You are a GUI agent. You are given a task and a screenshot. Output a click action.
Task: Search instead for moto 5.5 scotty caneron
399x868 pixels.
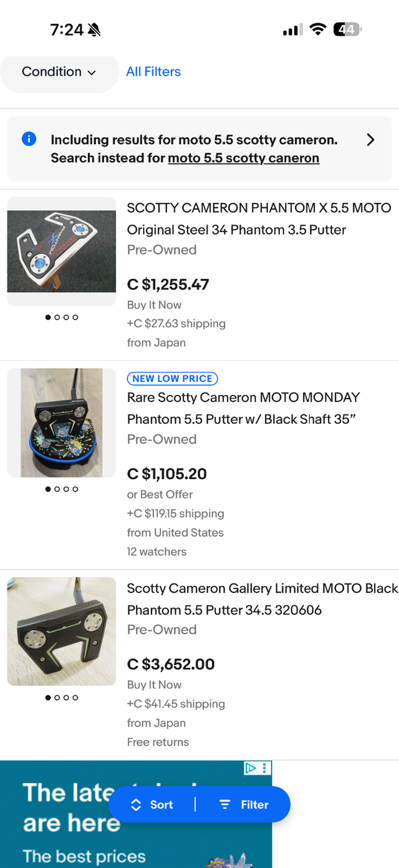[x=243, y=158]
